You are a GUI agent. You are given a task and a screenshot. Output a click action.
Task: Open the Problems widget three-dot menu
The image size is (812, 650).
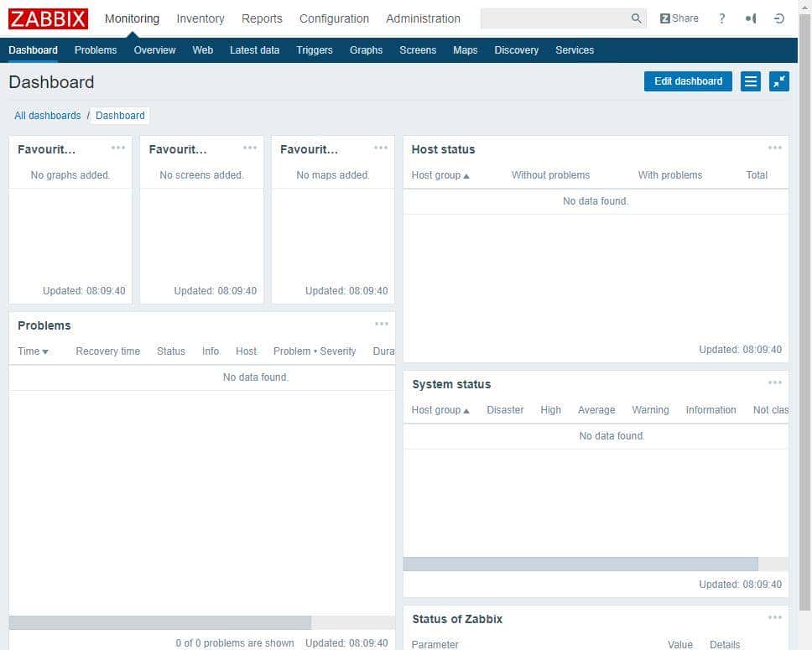point(382,325)
